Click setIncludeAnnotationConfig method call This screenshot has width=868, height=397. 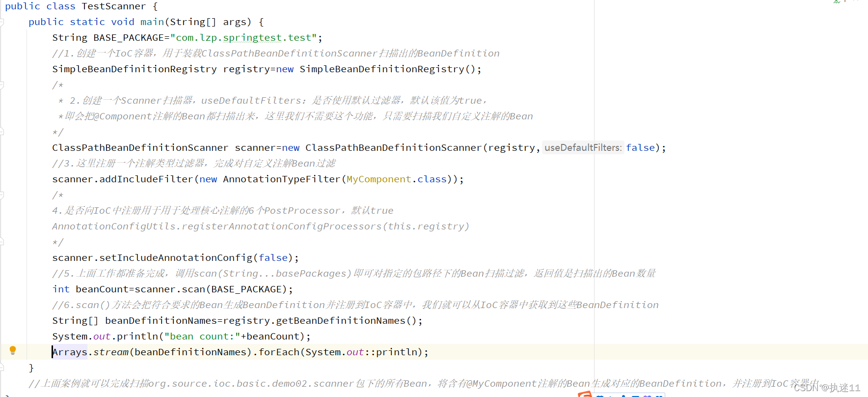pyautogui.click(x=176, y=258)
